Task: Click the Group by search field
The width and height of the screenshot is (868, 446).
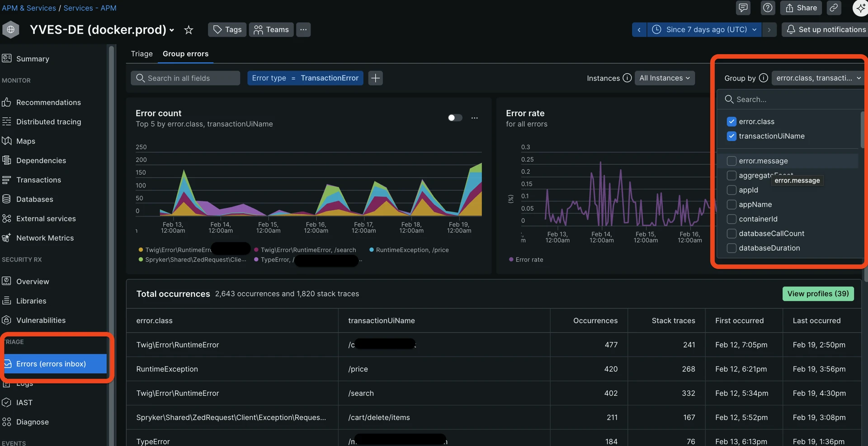Action: pyautogui.click(x=791, y=99)
